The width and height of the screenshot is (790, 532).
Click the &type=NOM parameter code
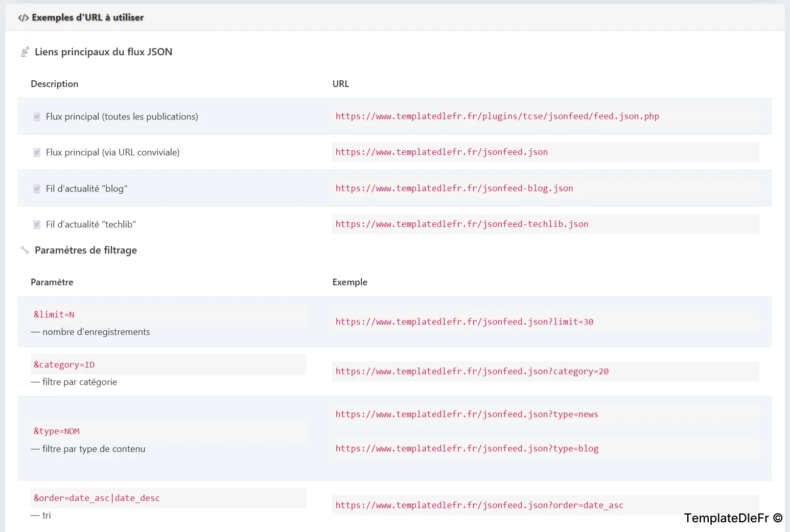[x=57, y=431]
